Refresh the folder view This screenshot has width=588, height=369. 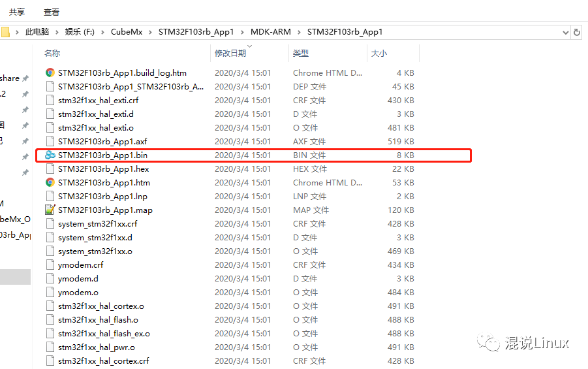(577, 33)
